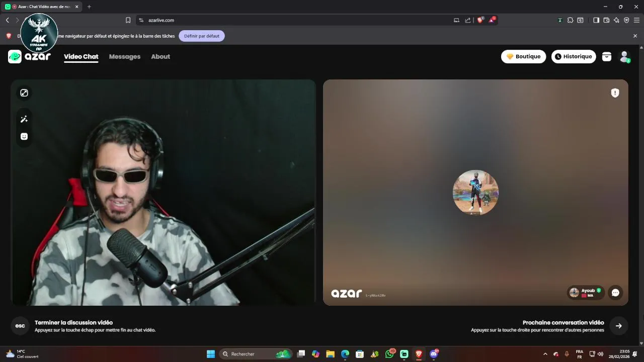Click Définir par défaut button

pos(202,36)
